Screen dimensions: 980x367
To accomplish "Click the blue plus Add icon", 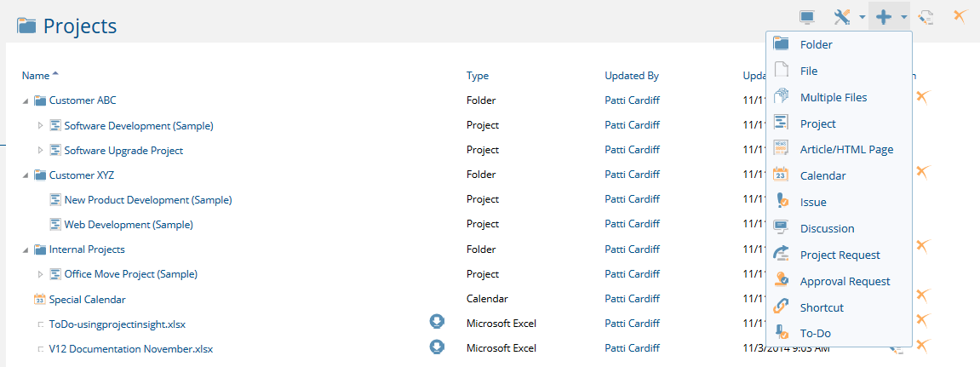I will click(x=883, y=18).
